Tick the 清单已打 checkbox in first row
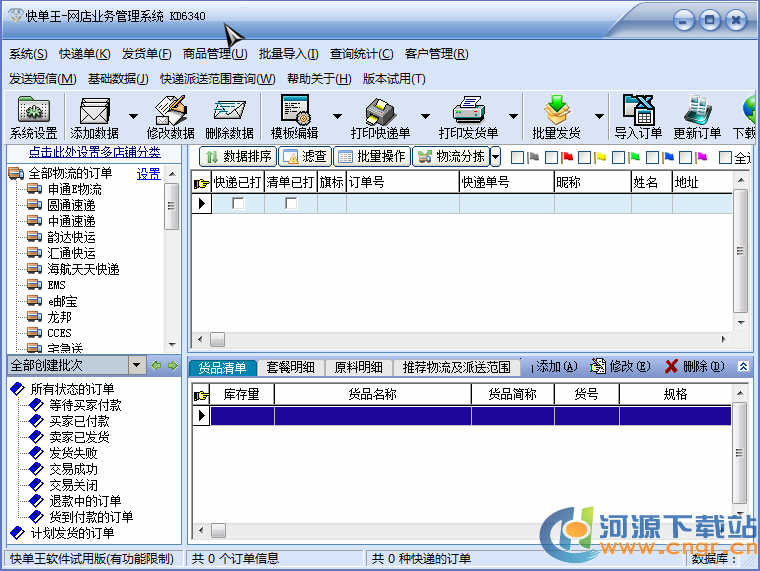760x571 pixels. [291, 203]
